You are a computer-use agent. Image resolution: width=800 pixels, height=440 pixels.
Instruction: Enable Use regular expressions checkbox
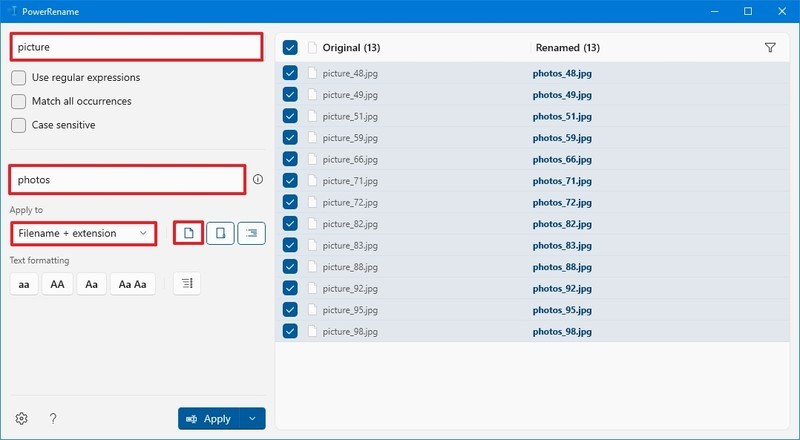click(x=19, y=77)
